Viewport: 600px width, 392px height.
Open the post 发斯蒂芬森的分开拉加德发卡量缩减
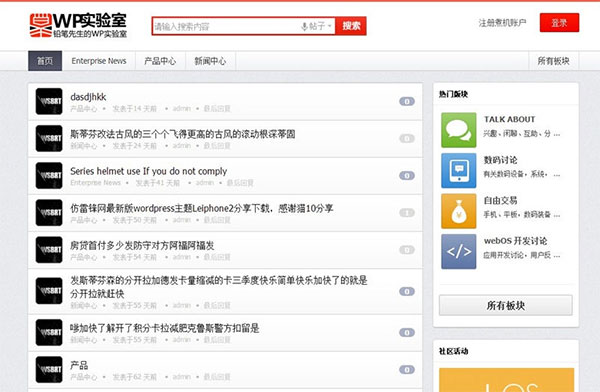coord(218,287)
